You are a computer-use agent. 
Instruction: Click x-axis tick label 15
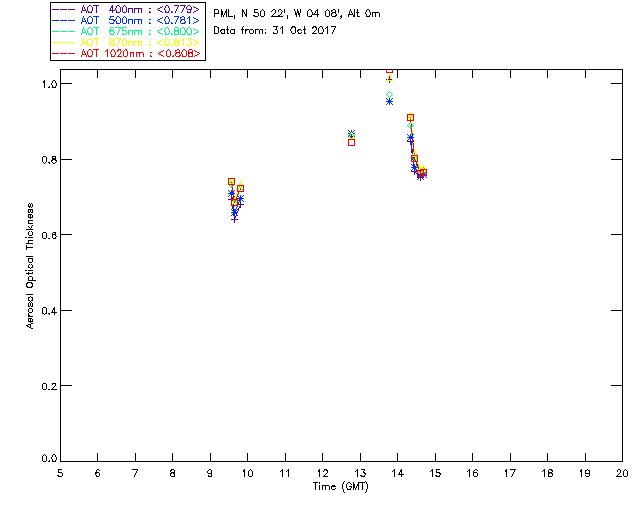pos(435,473)
